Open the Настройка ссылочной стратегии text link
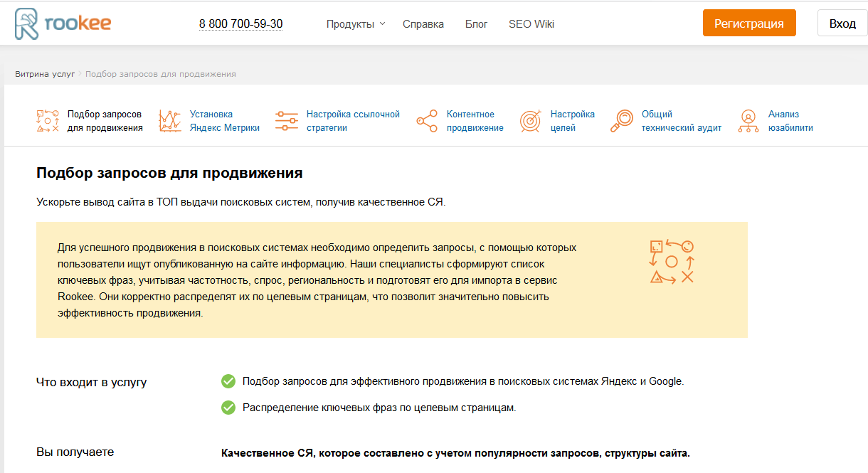Screen dimensions: 868x473 (353, 121)
